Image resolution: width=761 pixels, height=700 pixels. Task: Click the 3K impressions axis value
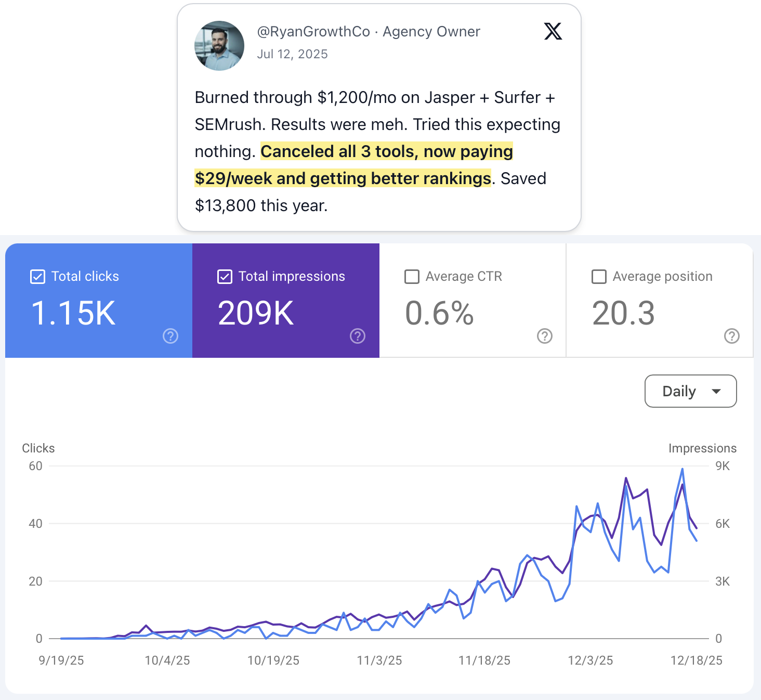coord(723,581)
